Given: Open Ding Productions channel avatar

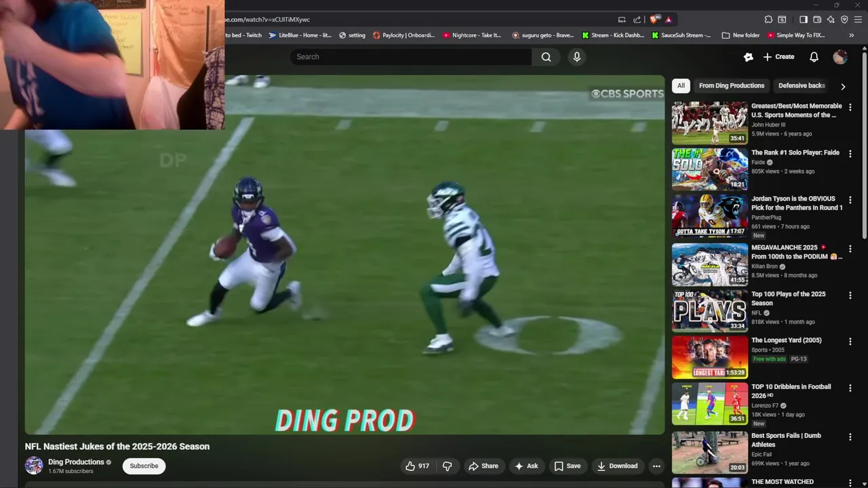Looking at the screenshot, I should click(34, 466).
